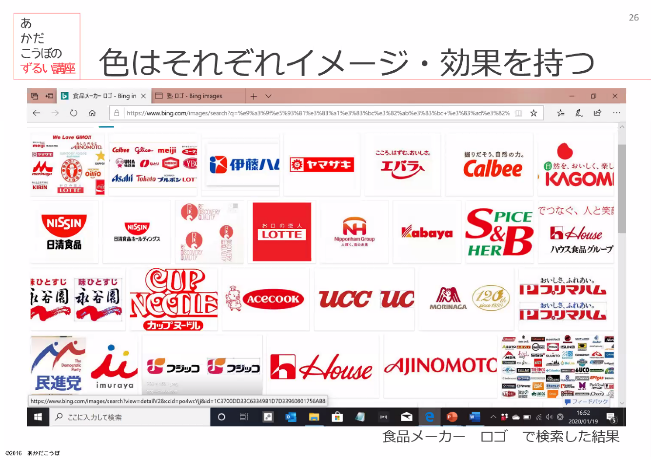Open the NISSIN 日清食品 logo image
The height and width of the screenshot is (460, 651).
[x=64, y=232]
